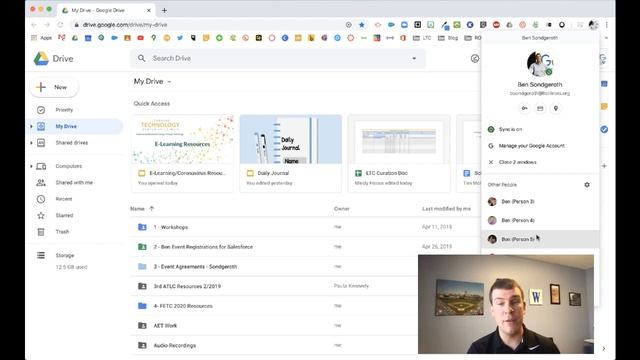Open E-Learning Resources quick access thumbnail
This screenshot has height=360, width=640.
tap(182, 140)
